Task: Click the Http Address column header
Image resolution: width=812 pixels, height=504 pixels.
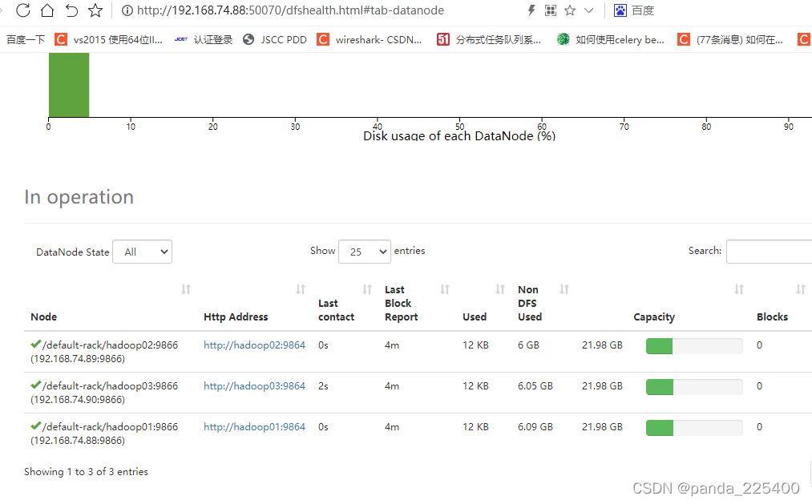Action: tap(236, 317)
